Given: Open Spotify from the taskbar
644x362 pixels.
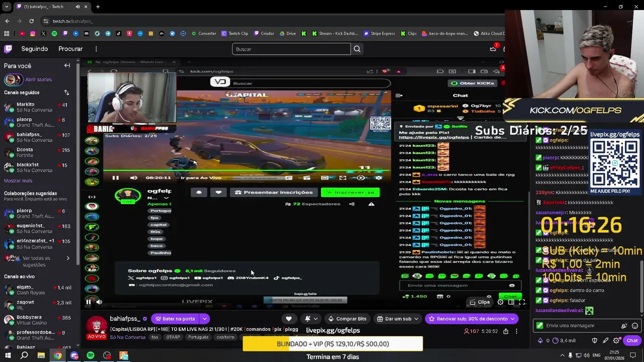Looking at the screenshot, I should point(91,355).
